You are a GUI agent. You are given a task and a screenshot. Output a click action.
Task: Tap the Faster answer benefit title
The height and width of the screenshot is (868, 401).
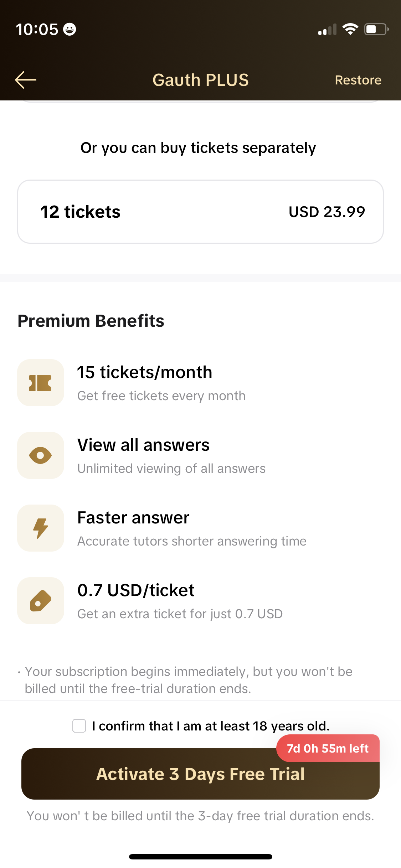(133, 518)
